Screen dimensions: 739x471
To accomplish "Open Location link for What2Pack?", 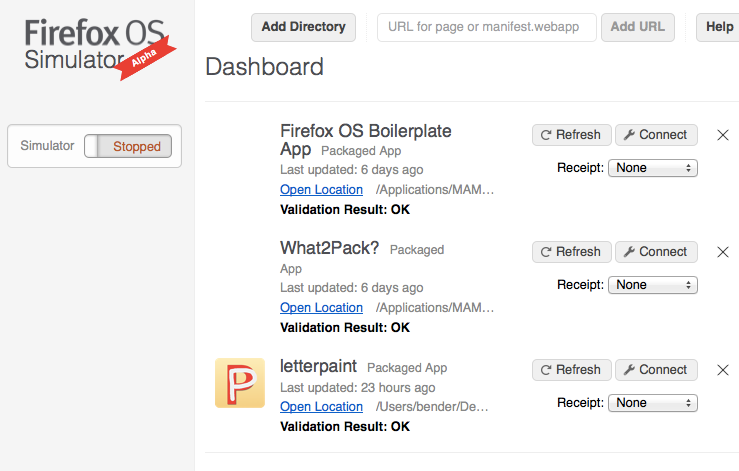I will tap(321, 307).
